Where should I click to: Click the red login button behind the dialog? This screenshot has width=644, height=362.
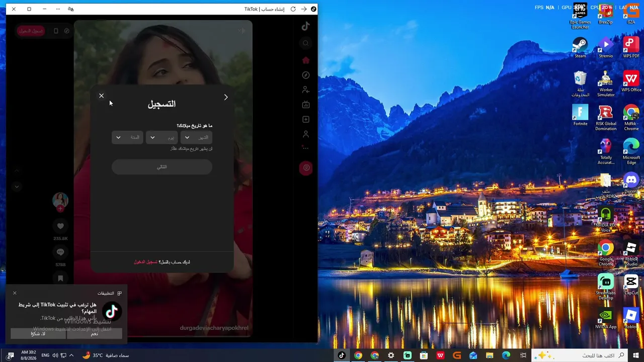(x=31, y=31)
